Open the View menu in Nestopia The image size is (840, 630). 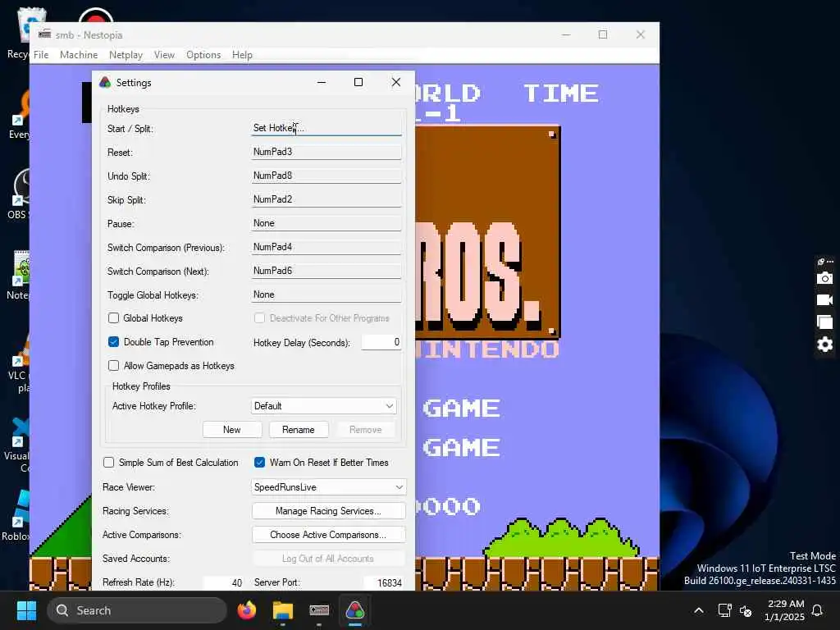tap(164, 55)
